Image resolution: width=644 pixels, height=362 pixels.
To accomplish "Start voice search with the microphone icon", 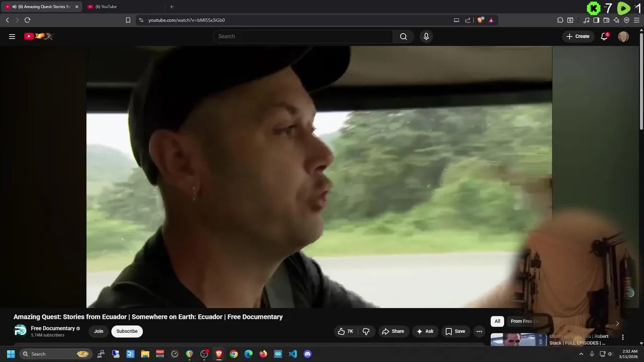I will tap(426, 36).
